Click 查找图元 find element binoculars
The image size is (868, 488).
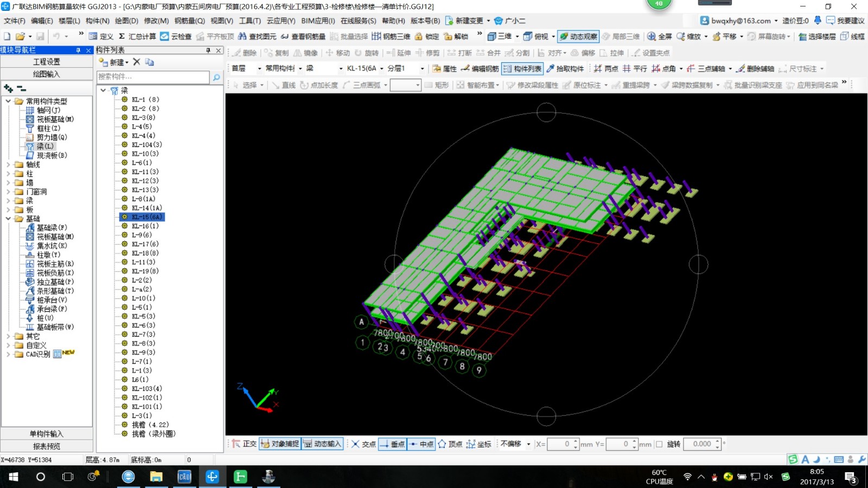(257, 36)
